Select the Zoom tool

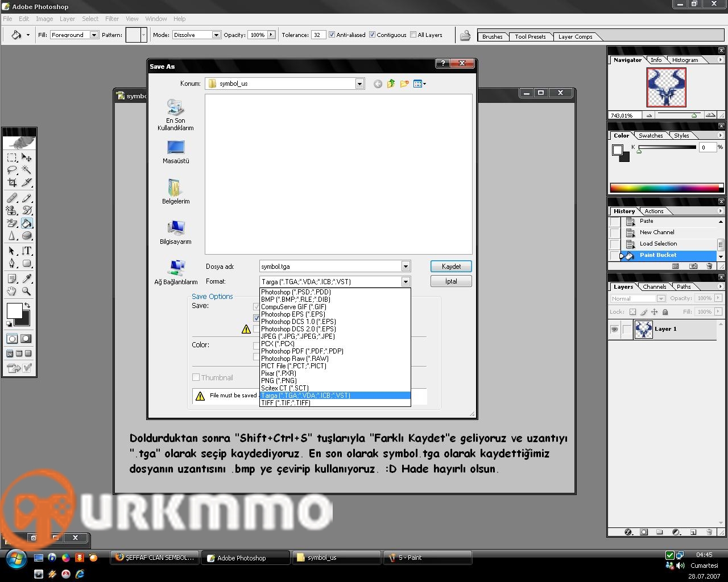tap(26, 291)
